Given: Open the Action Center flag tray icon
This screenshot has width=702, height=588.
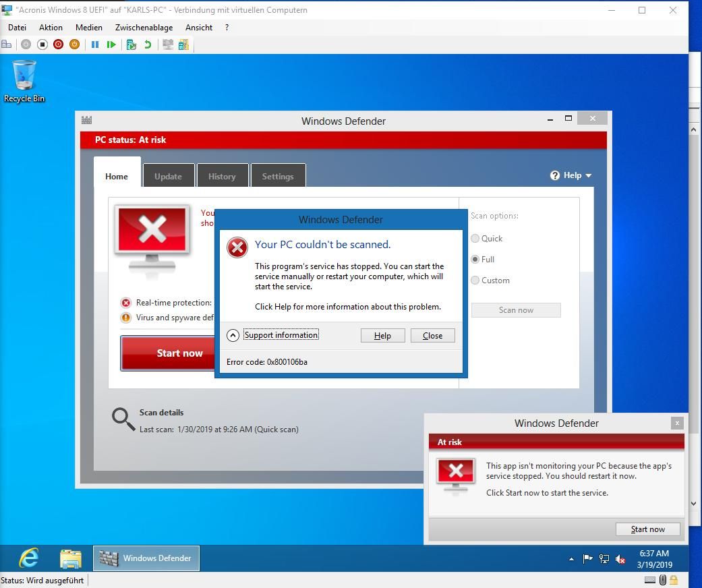Looking at the screenshot, I should [x=587, y=558].
